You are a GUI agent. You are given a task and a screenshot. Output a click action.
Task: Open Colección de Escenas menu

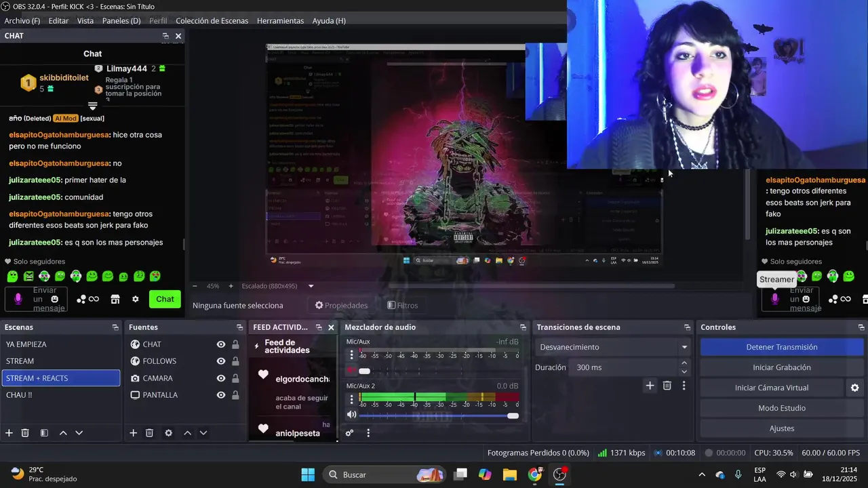click(212, 21)
